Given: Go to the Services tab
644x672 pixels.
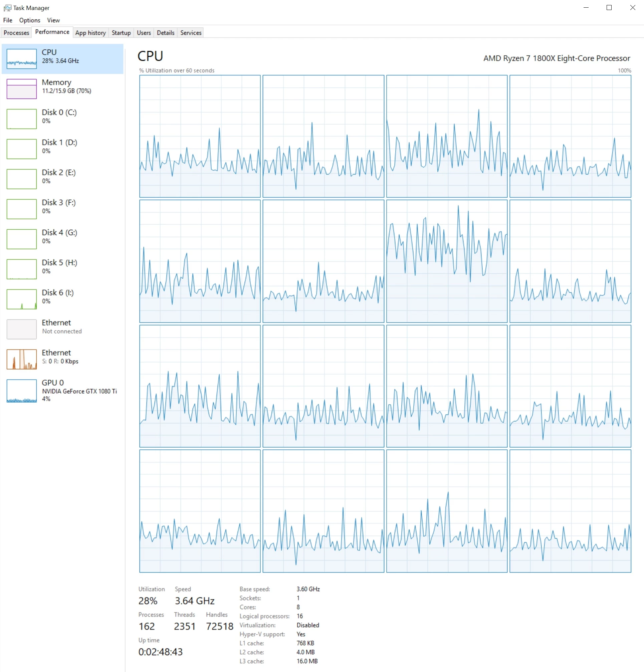Looking at the screenshot, I should pos(191,33).
